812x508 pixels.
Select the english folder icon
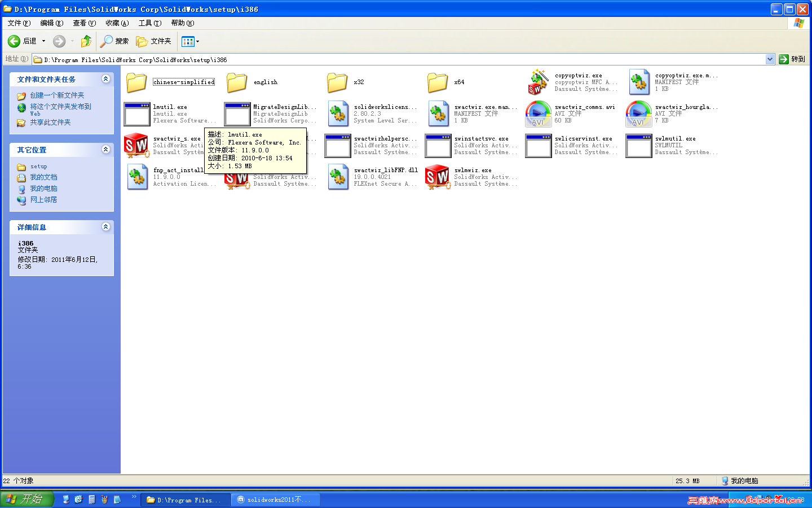tap(237, 82)
